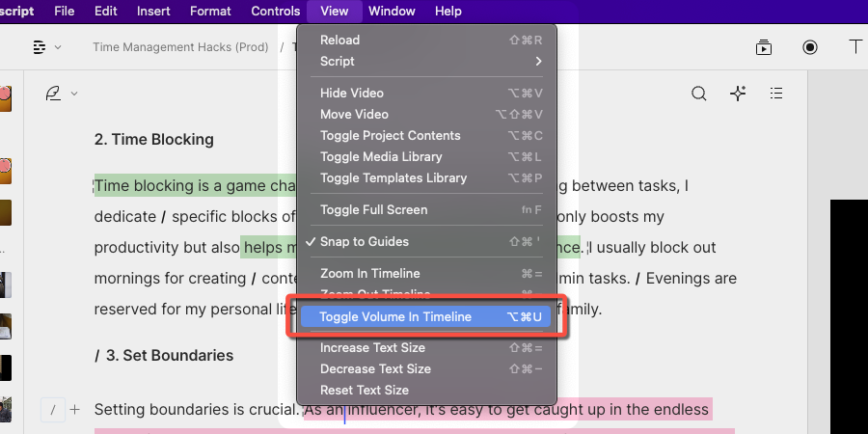
Task: Close the View menu in menu bar
Action: coord(335,11)
